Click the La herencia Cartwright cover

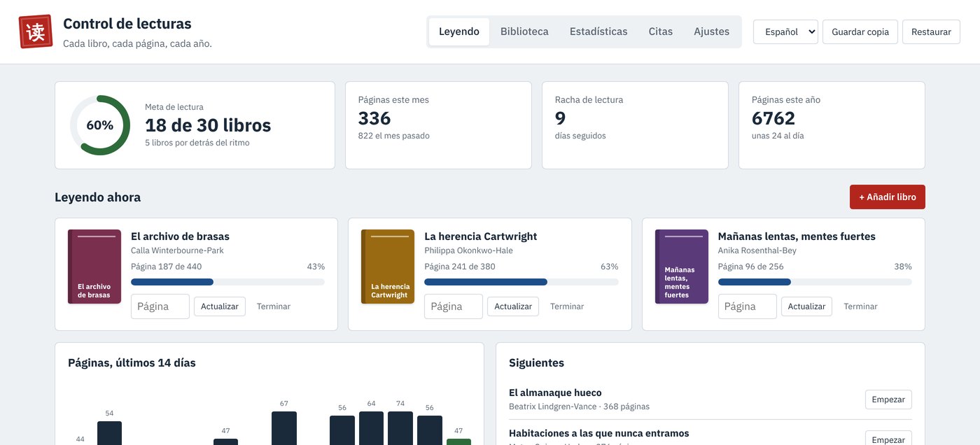tap(388, 267)
